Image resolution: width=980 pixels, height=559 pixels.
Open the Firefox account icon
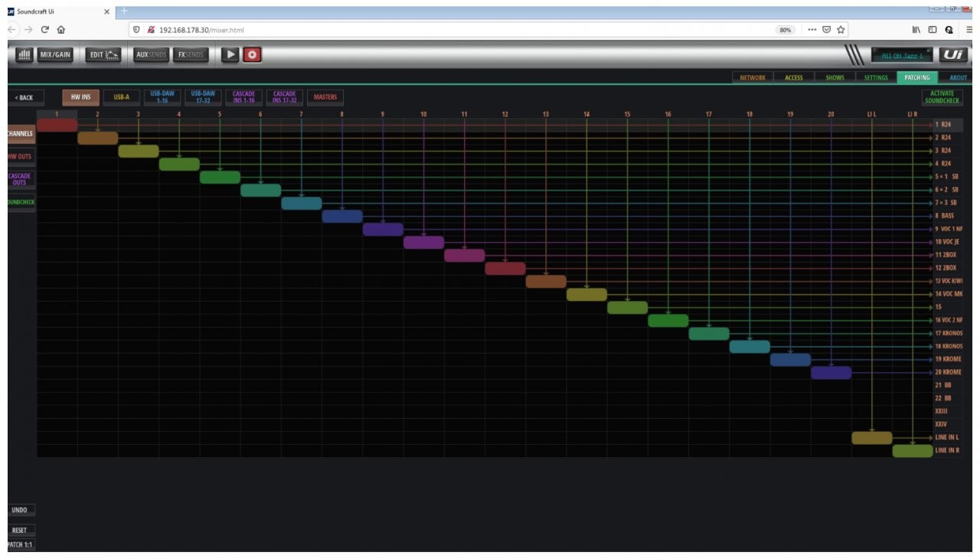click(949, 30)
